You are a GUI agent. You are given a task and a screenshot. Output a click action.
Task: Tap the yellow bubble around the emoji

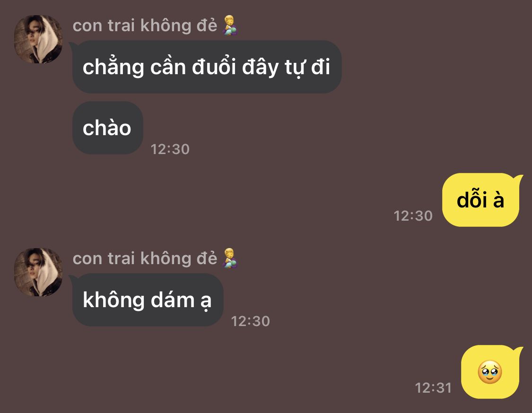[490, 371]
